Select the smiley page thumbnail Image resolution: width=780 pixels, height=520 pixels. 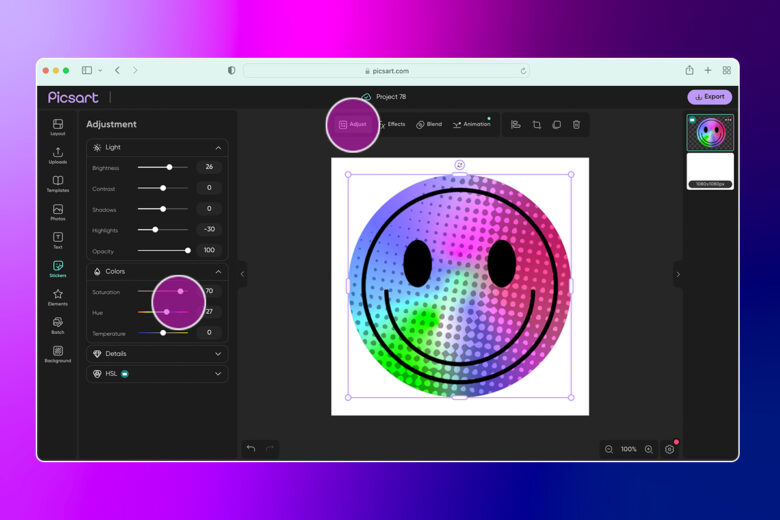click(710, 132)
